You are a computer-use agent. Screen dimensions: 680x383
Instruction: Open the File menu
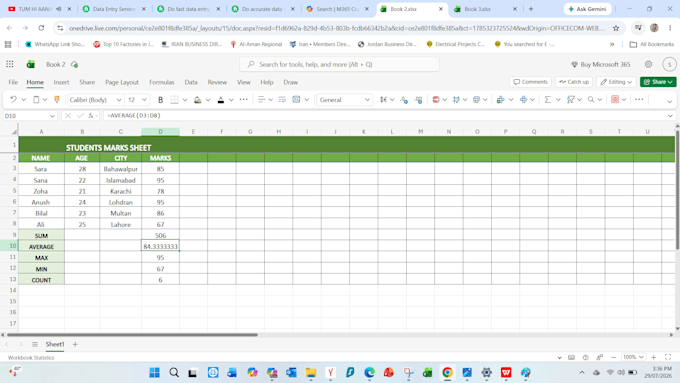coord(13,82)
